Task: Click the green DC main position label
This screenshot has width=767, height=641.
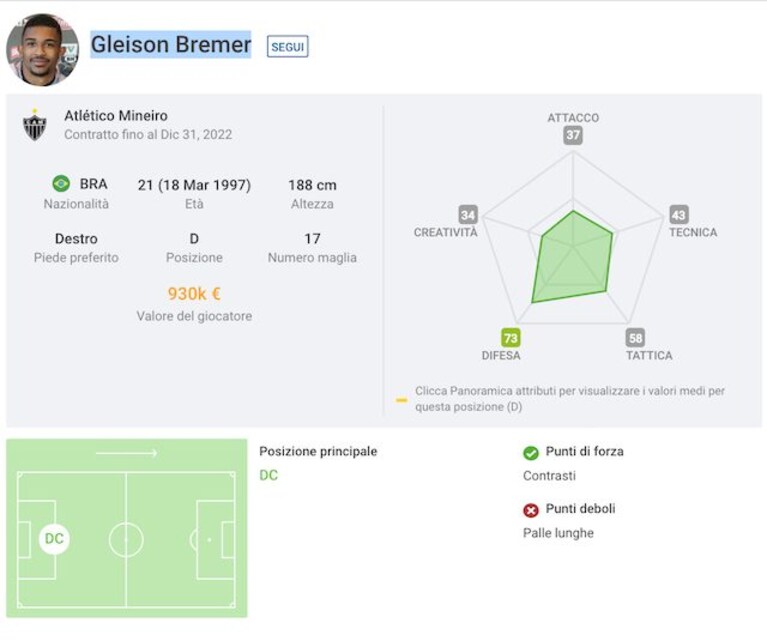Action: 269,475
